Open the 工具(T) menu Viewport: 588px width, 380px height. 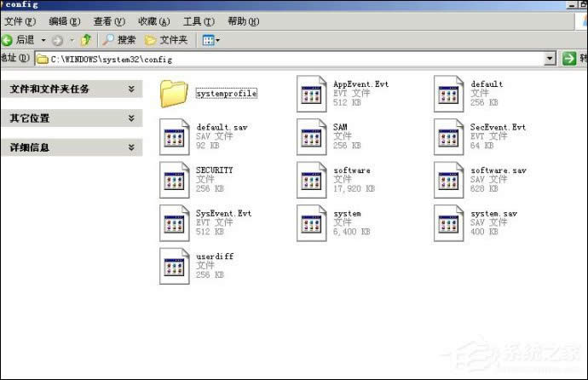tap(199, 21)
